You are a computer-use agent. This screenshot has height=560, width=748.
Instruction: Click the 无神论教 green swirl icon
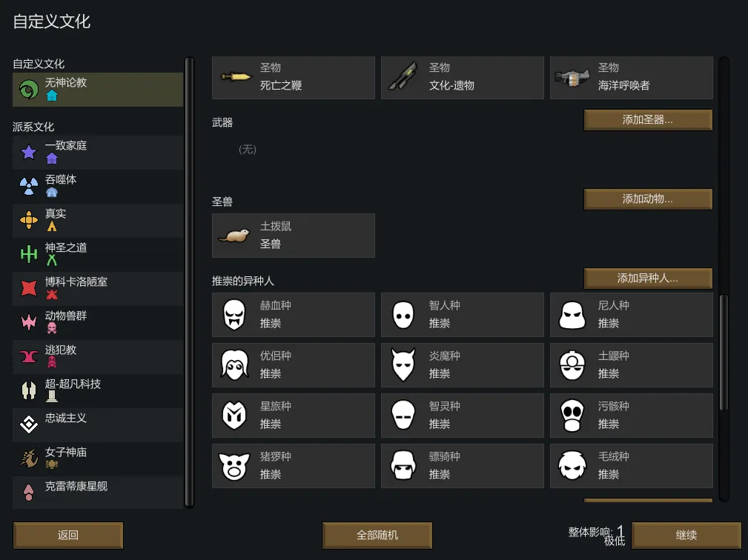[29, 90]
